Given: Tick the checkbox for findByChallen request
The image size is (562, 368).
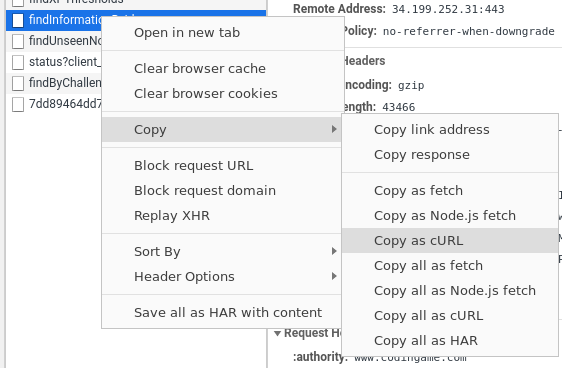Looking at the screenshot, I should pyautogui.click(x=18, y=83).
